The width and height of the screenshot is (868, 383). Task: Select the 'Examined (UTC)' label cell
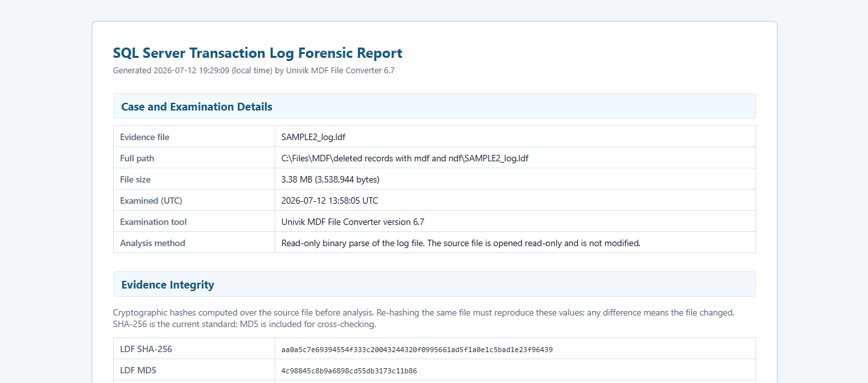pyautogui.click(x=194, y=200)
